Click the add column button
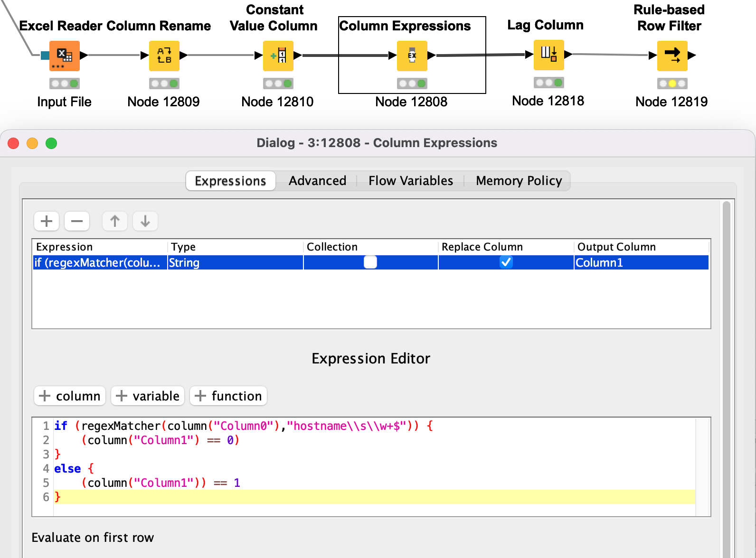Screen dimensions: 756x558 (70, 396)
